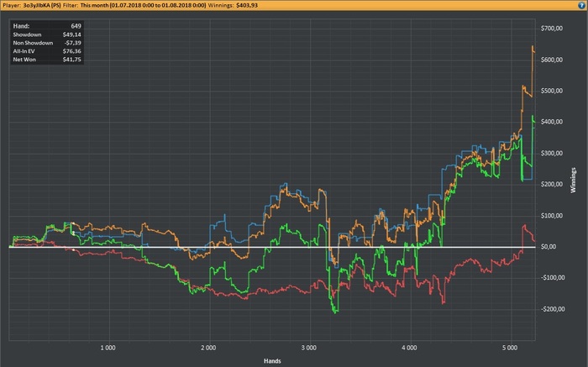Click the 4 000 hands axis label

click(x=409, y=348)
